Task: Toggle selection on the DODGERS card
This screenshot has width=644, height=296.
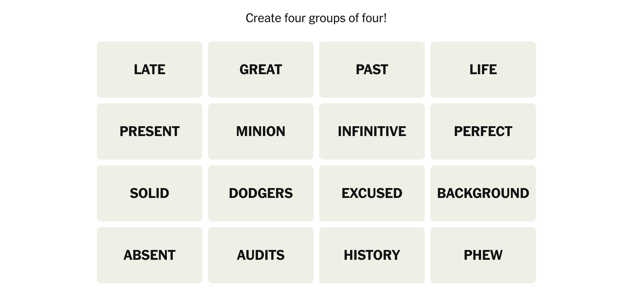Action: (x=260, y=193)
